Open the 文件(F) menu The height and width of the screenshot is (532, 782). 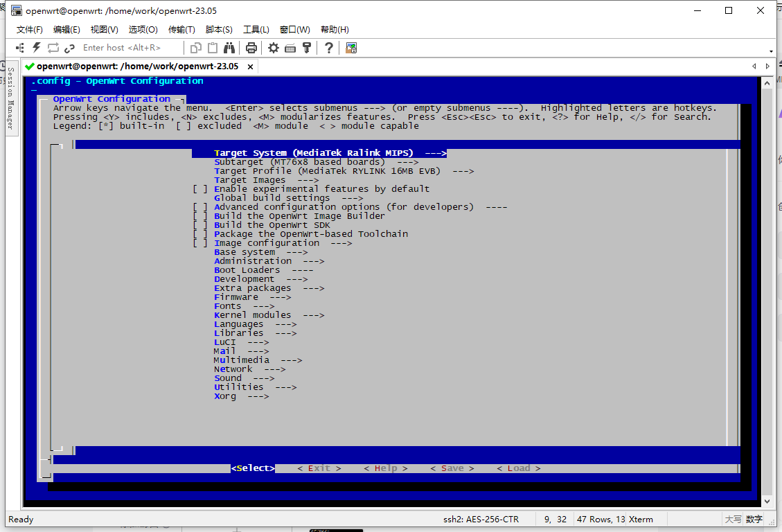click(29, 29)
